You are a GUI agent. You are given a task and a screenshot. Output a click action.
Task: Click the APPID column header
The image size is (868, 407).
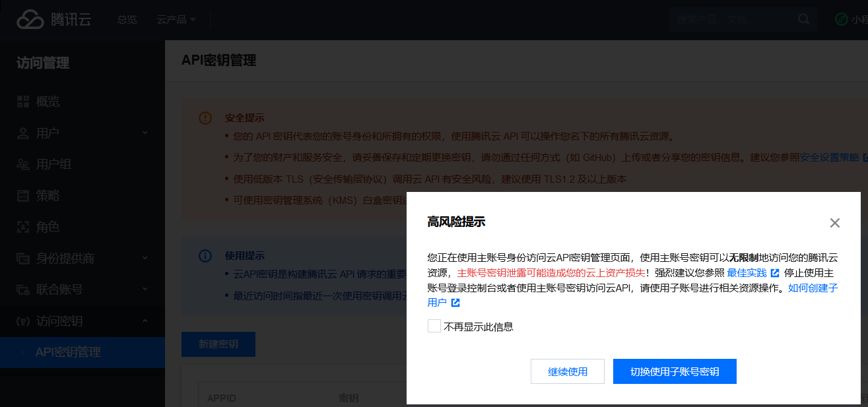coord(222,398)
